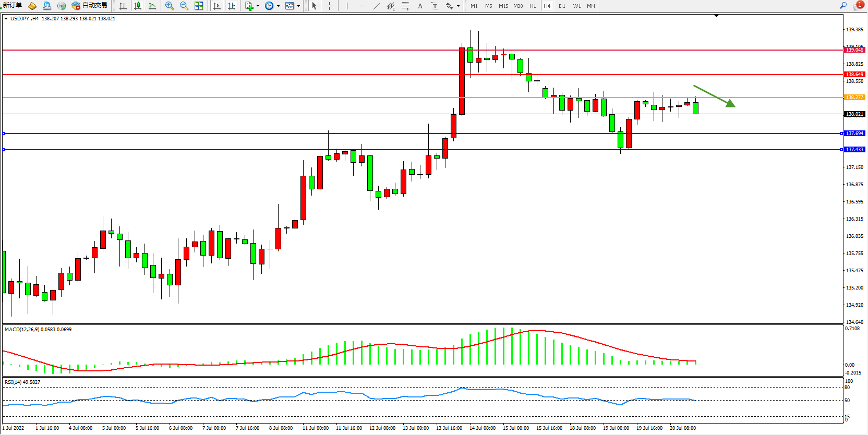Open the indicators list dropdown arrow

click(258, 6)
